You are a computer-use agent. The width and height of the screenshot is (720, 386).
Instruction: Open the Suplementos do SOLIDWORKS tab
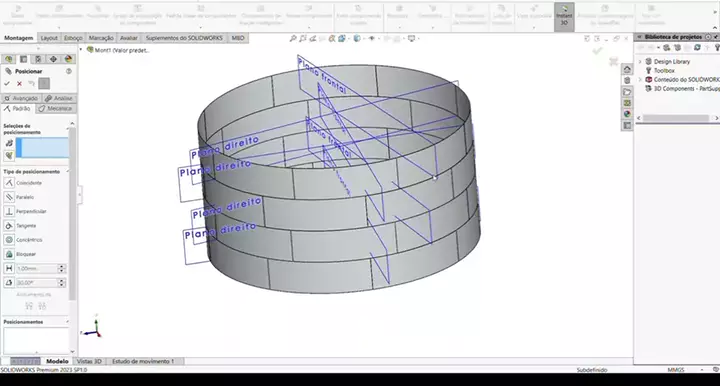tap(184, 38)
